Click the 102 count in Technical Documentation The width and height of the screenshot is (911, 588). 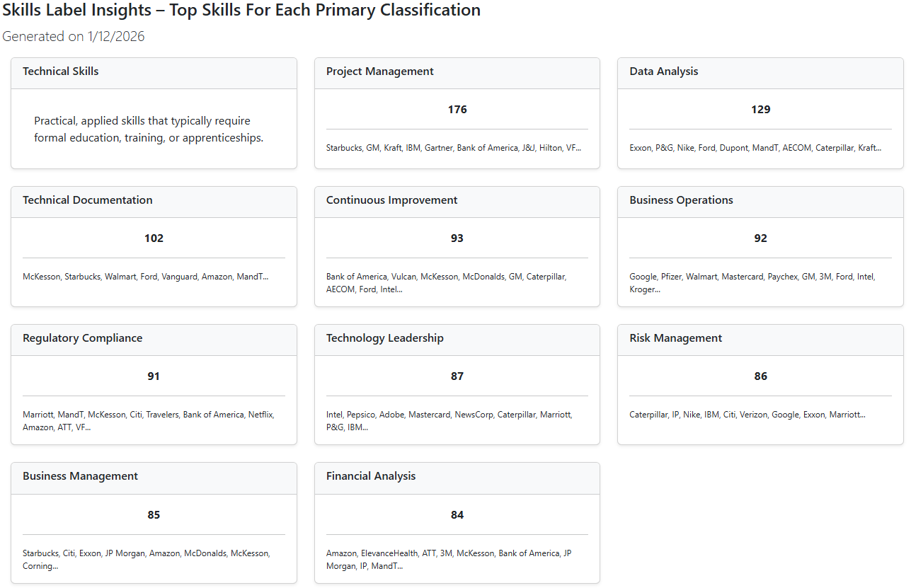point(154,238)
